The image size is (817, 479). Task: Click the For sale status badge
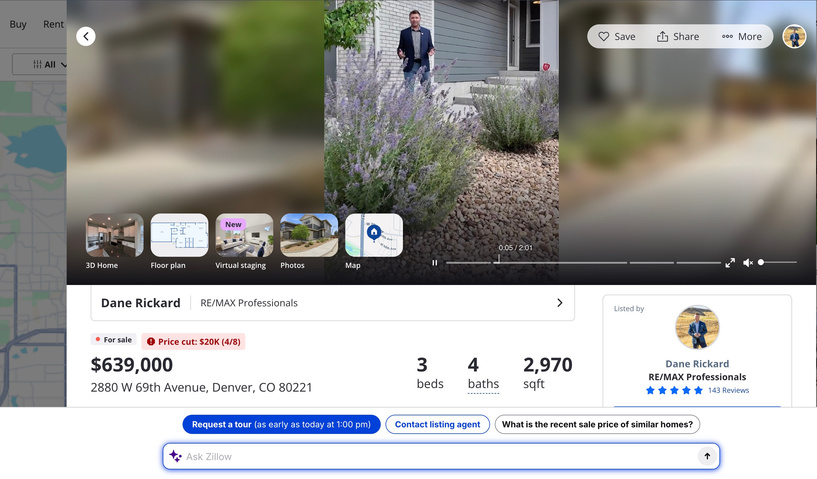(114, 340)
